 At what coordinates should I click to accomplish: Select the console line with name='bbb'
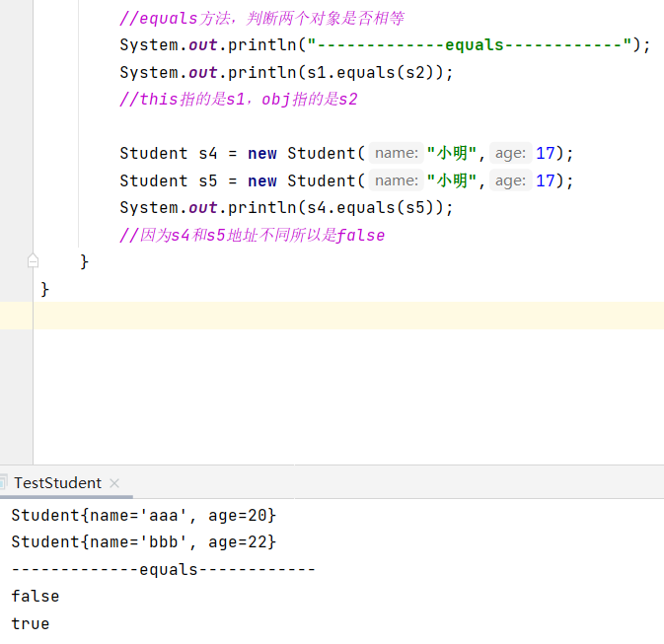click(x=143, y=542)
